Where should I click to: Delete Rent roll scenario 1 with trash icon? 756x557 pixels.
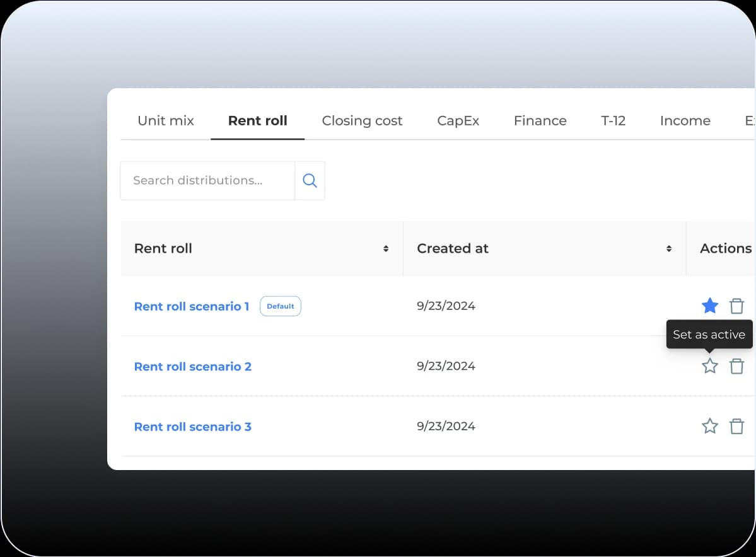(736, 306)
